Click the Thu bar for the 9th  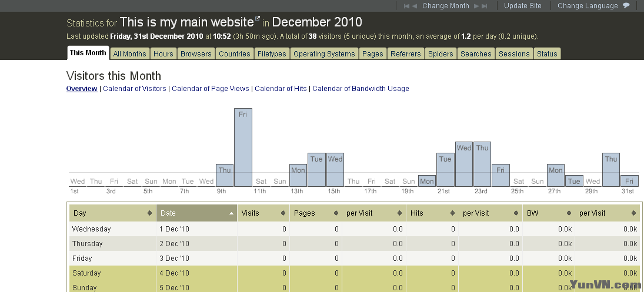pyautogui.click(x=225, y=176)
